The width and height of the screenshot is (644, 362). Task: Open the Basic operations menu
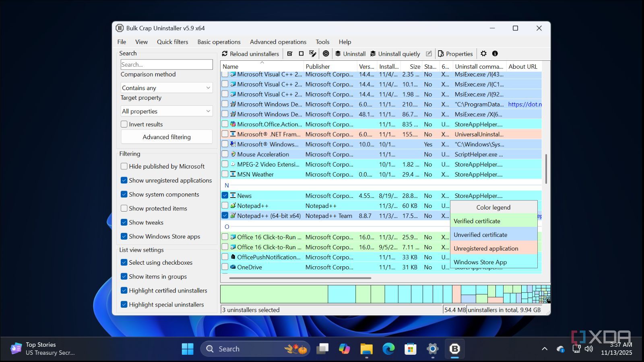click(219, 42)
